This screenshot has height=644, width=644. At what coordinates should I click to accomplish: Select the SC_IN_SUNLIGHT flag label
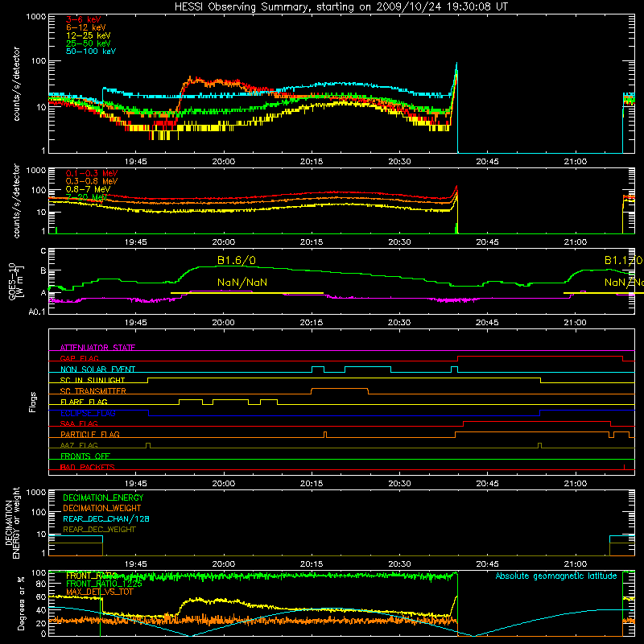[93, 380]
